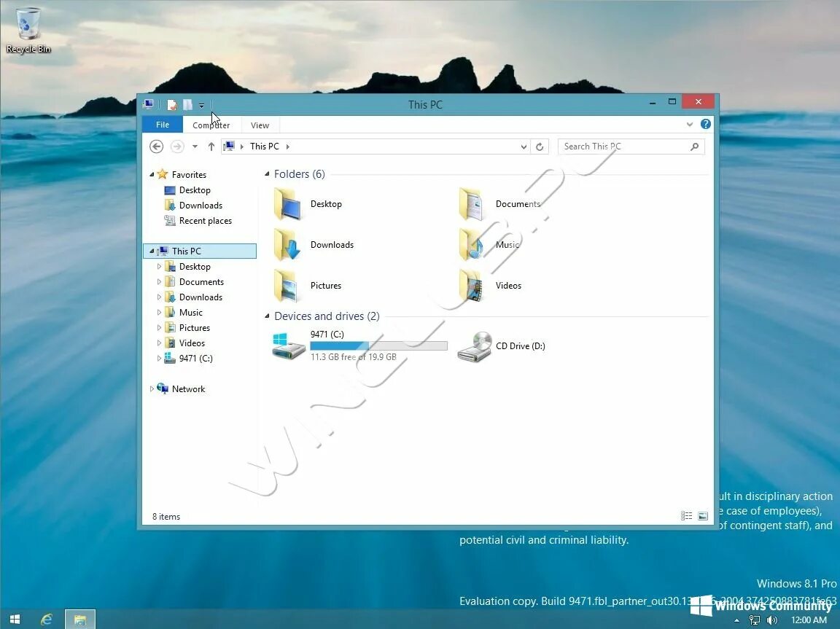Click the Search This PC field
Screen dimensions: 840x629
(631, 146)
